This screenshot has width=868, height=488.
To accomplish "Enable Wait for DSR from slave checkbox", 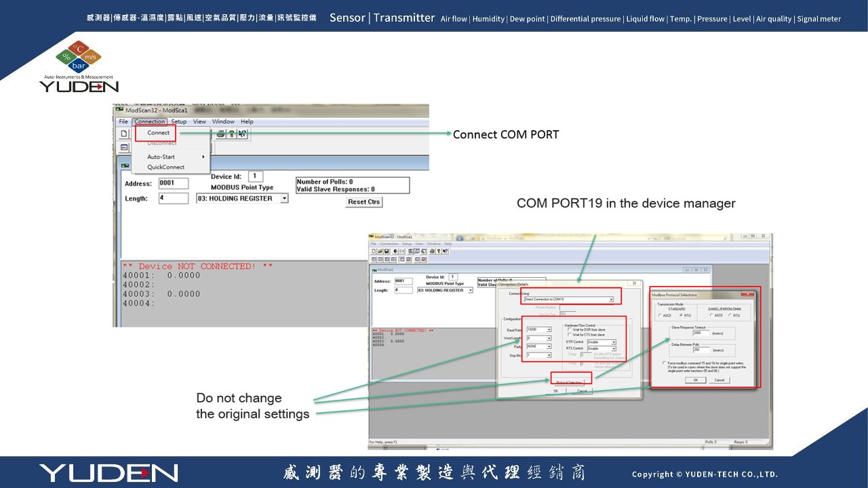I will (569, 329).
